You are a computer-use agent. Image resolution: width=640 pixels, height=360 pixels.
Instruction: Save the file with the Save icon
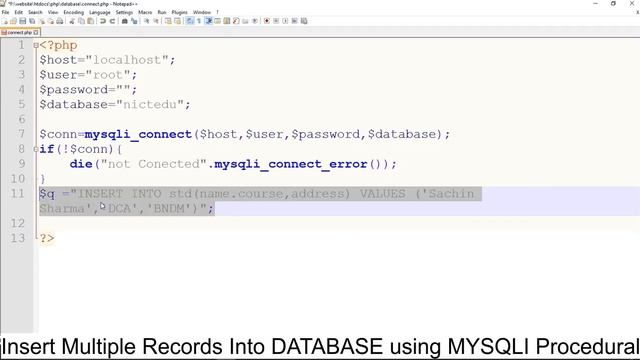pyautogui.click(x=22, y=21)
